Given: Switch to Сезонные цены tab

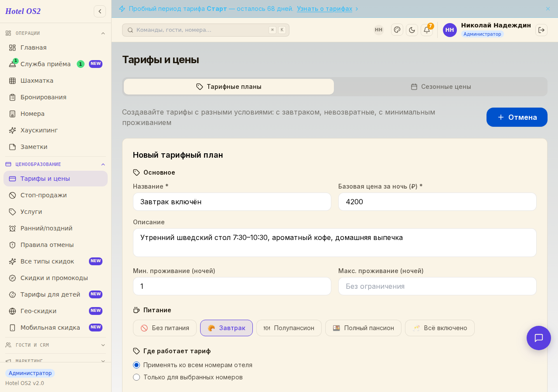Looking at the screenshot, I should [x=441, y=87].
